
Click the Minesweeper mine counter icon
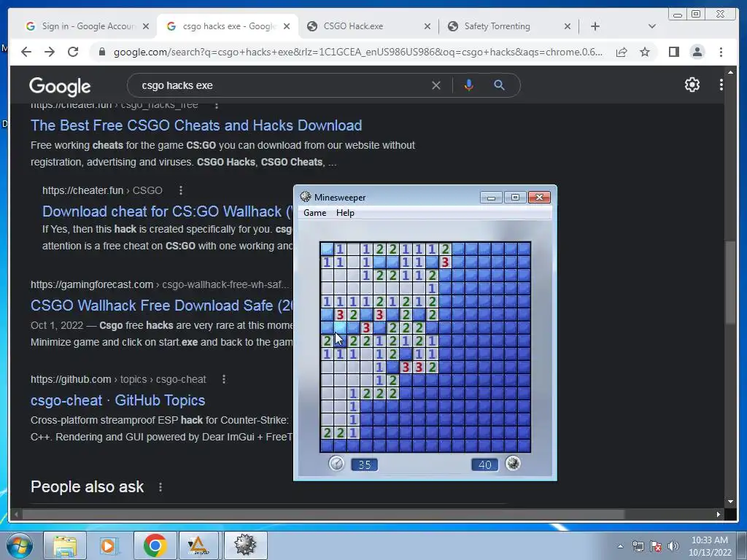(x=513, y=463)
